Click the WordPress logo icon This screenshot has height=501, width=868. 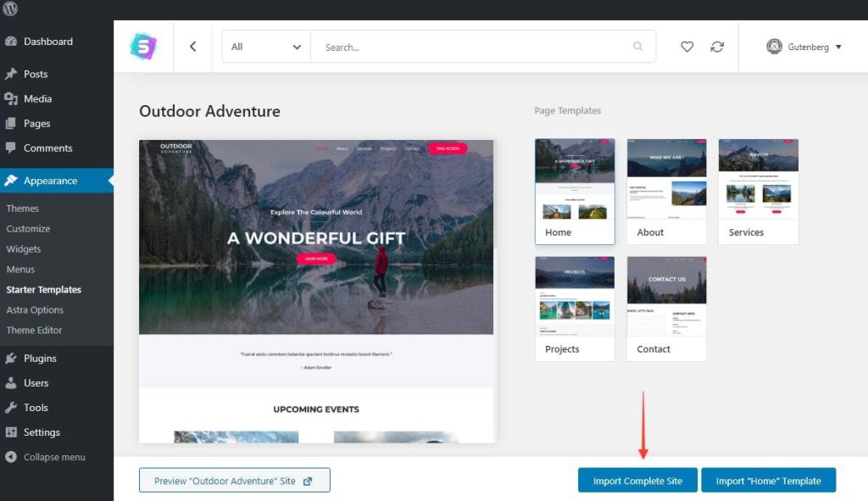[10, 10]
